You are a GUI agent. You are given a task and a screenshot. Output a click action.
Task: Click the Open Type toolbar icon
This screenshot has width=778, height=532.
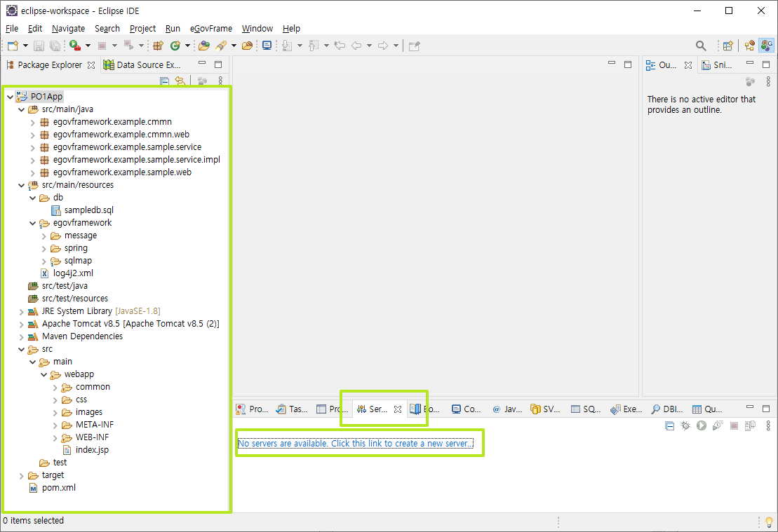[204, 46]
